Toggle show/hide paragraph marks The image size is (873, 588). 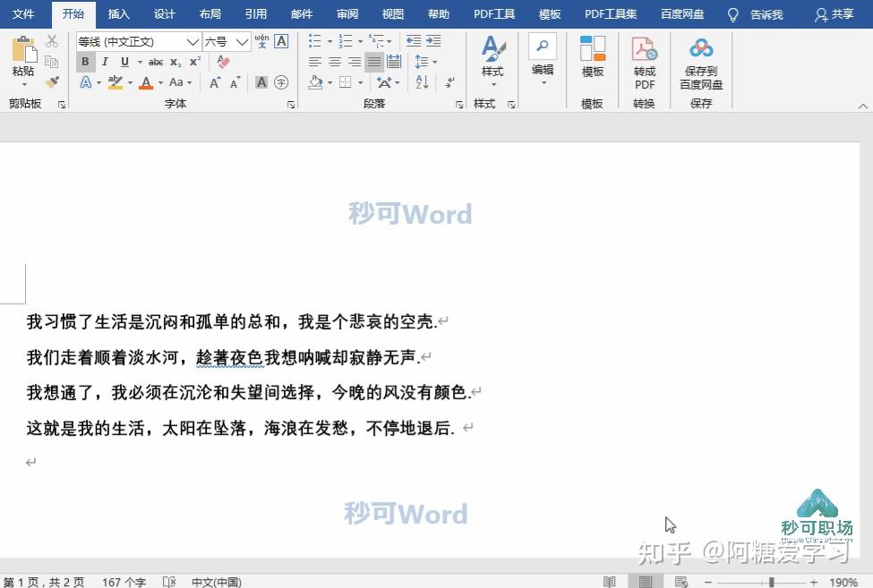click(450, 83)
